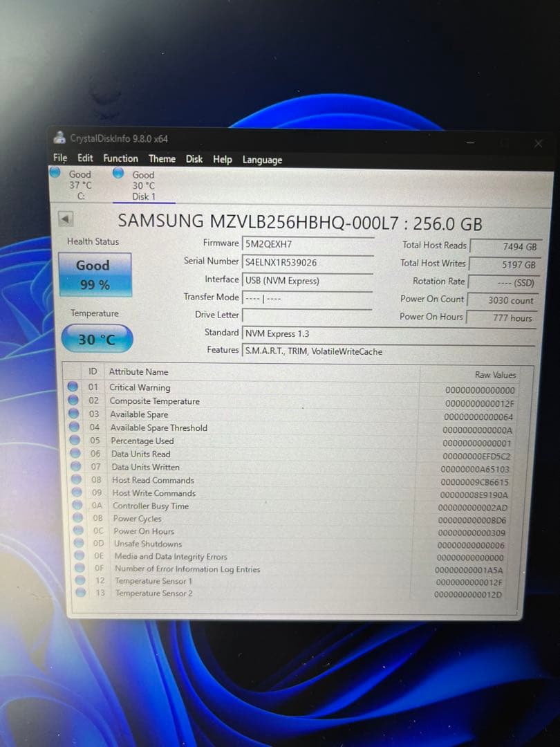Click the Composite Temperature status orb
The height and width of the screenshot is (747, 560).
(x=73, y=400)
